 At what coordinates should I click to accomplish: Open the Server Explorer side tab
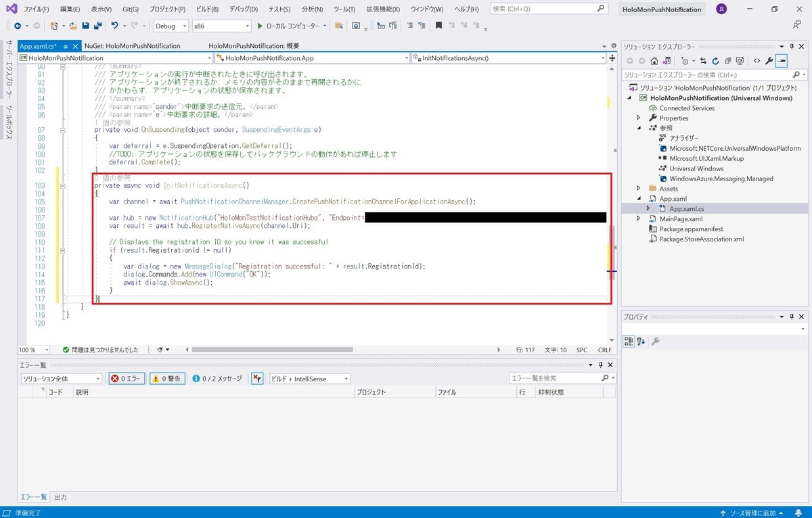[9, 70]
